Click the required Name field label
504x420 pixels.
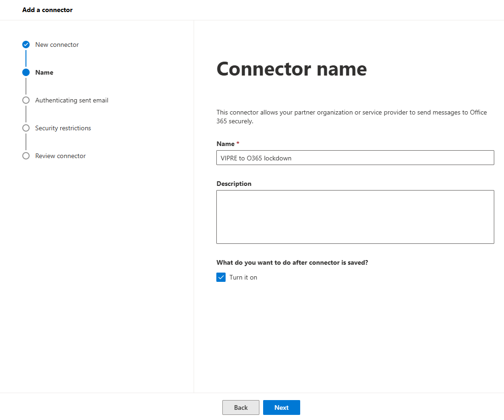(226, 144)
